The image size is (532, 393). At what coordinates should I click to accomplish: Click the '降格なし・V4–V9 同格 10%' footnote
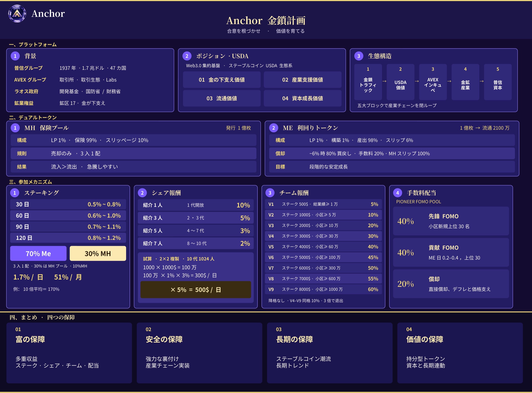(x=306, y=301)
